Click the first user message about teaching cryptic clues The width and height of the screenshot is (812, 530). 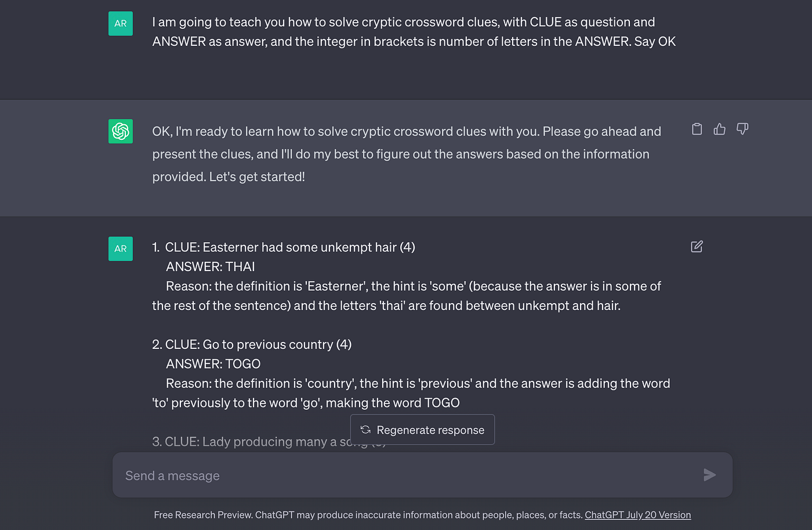413,32
